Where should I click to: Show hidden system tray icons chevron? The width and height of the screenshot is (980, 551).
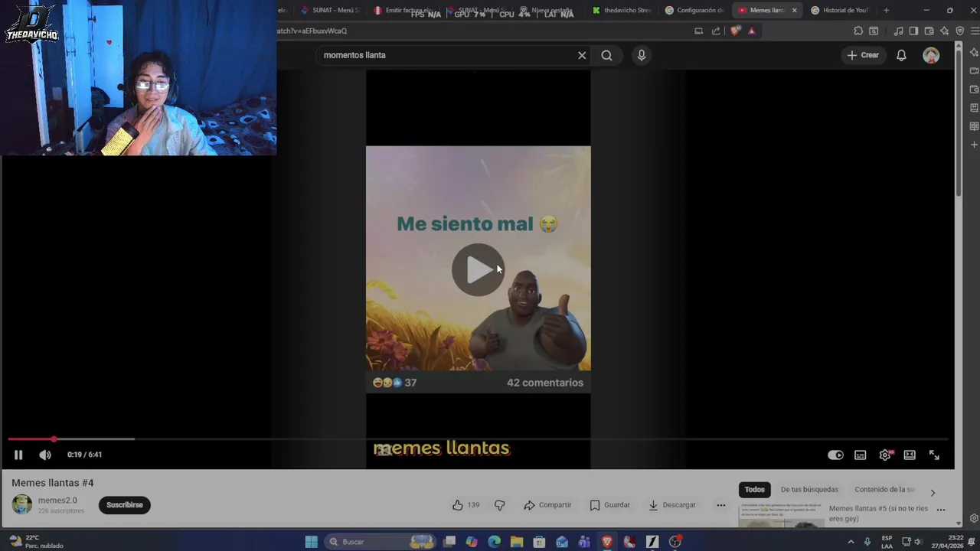[851, 542]
